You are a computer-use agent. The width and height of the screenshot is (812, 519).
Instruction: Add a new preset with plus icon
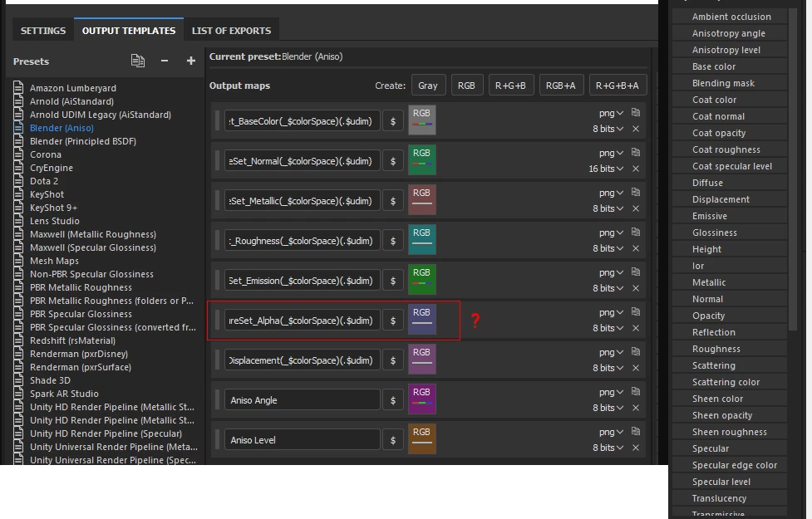pyautogui.click(x=190, y=61)
